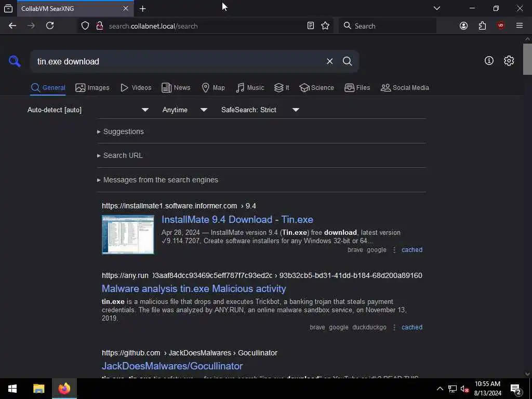Clear the search query with X
532x399 pixels.
pos(329,61)
